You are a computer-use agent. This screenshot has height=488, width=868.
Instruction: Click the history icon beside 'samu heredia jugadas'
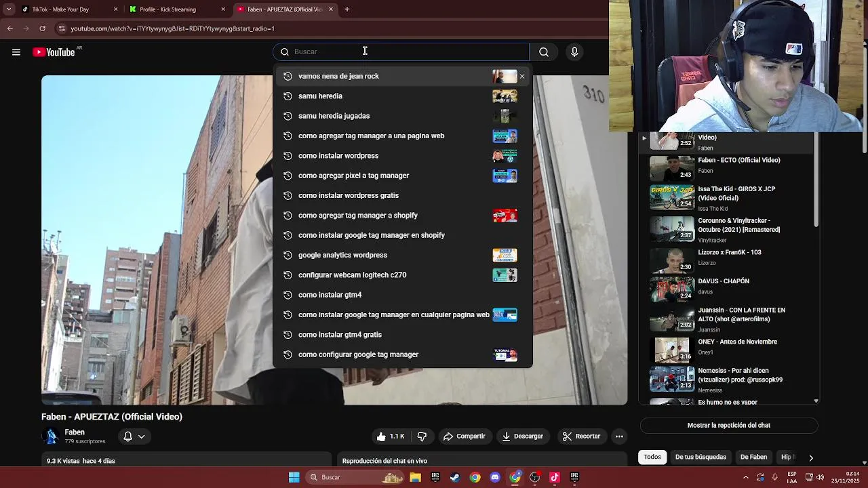pos(288,116)
